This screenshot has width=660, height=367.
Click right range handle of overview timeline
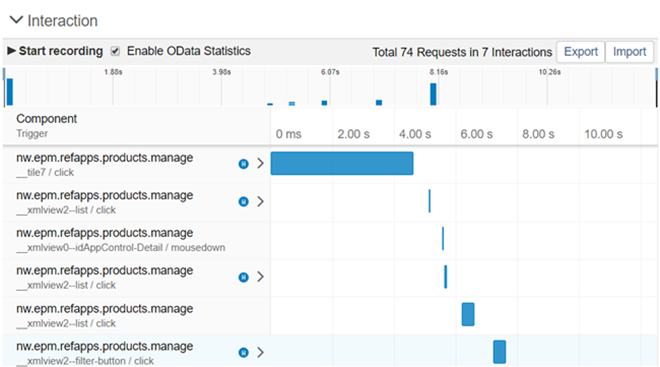(656, 74)
